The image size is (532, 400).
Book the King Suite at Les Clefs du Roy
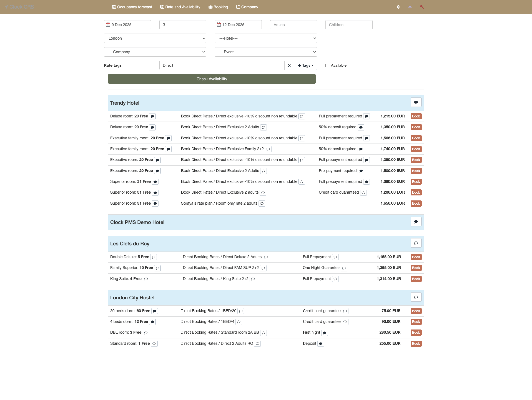tap(416, 279)
